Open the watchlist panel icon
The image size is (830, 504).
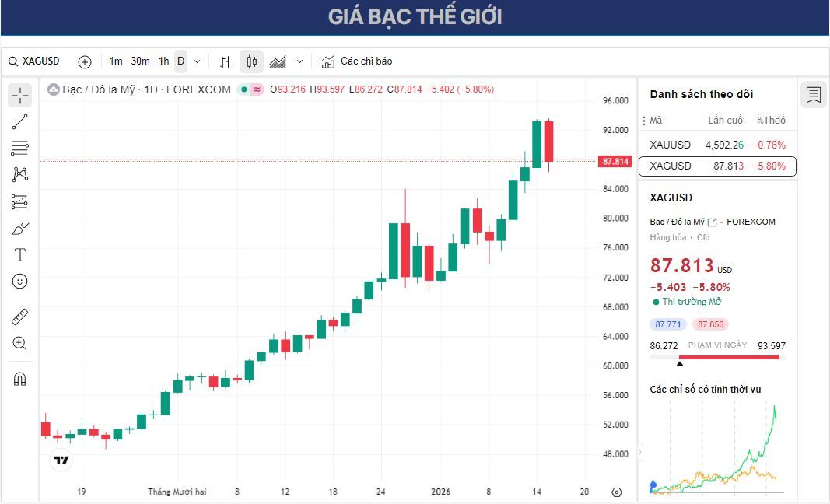coord(814,94)
